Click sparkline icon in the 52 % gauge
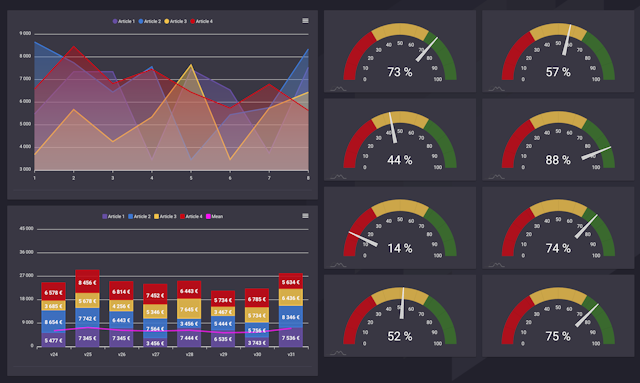 (x=338, y=353)
